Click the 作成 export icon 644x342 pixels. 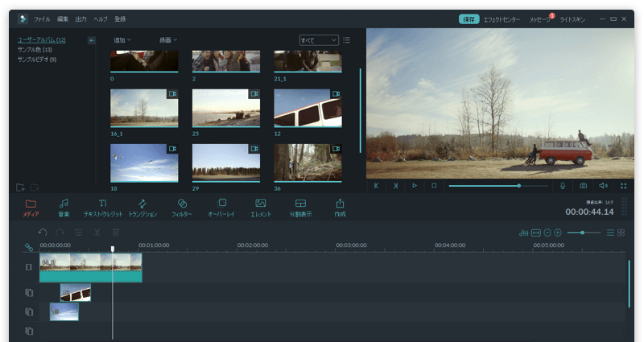tap(340, 204)
